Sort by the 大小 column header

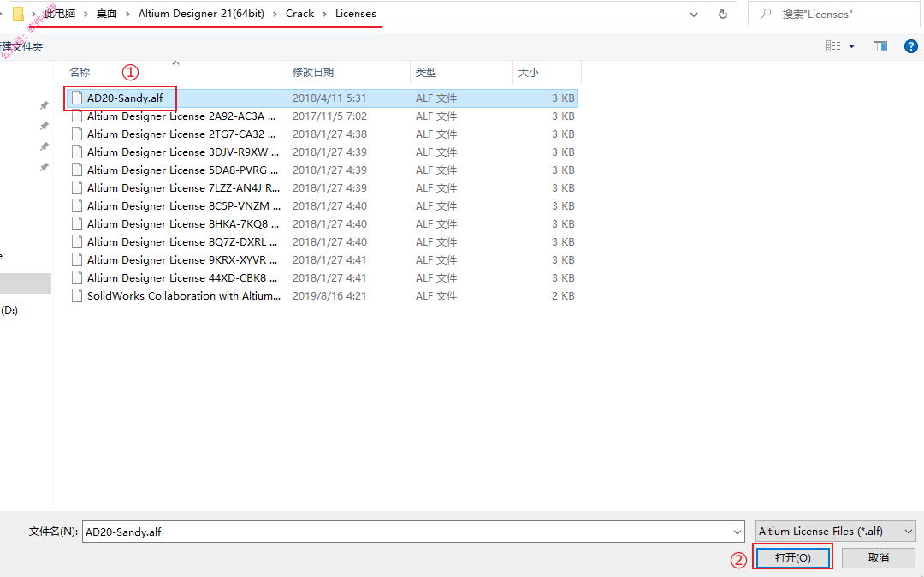coord(528,73)
